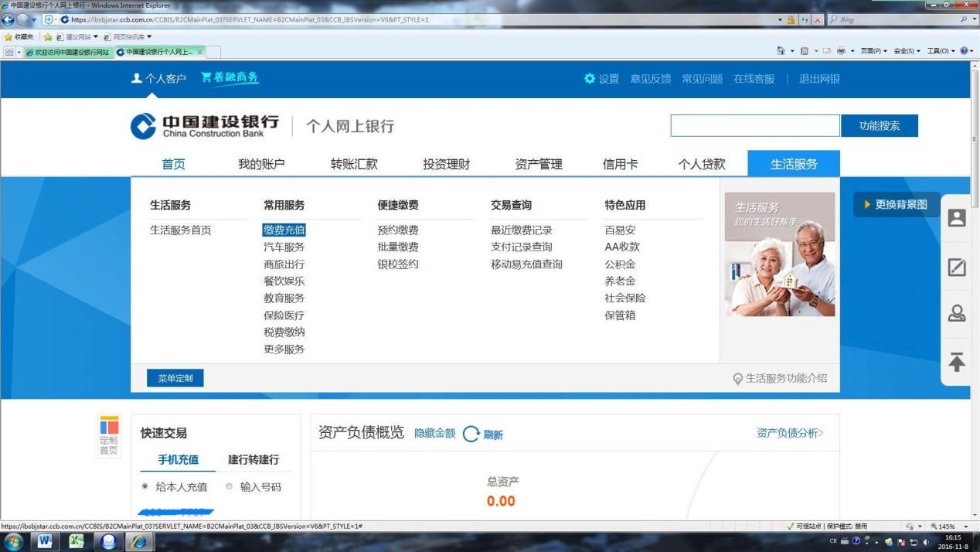Open the 公积金 link
The width and height of the screenshot is (980, 552).
pos(620,264)
